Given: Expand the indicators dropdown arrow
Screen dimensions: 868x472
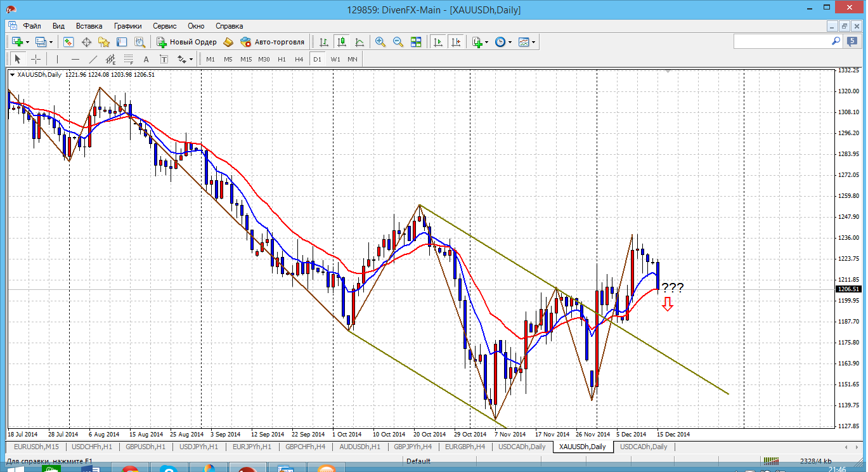Looking at the screenshot, I should click(486, 42).
